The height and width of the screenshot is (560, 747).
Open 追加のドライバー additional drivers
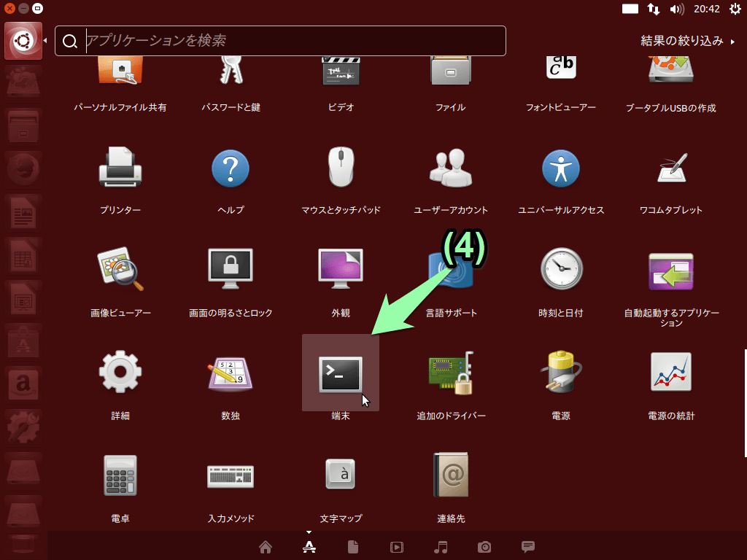pyautogui.click(x=451, y=374)
